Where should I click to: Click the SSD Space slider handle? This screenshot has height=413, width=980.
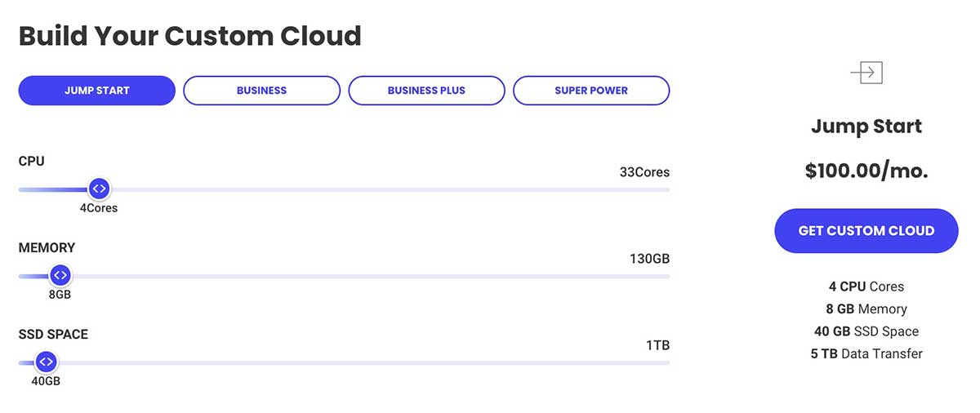46,362
